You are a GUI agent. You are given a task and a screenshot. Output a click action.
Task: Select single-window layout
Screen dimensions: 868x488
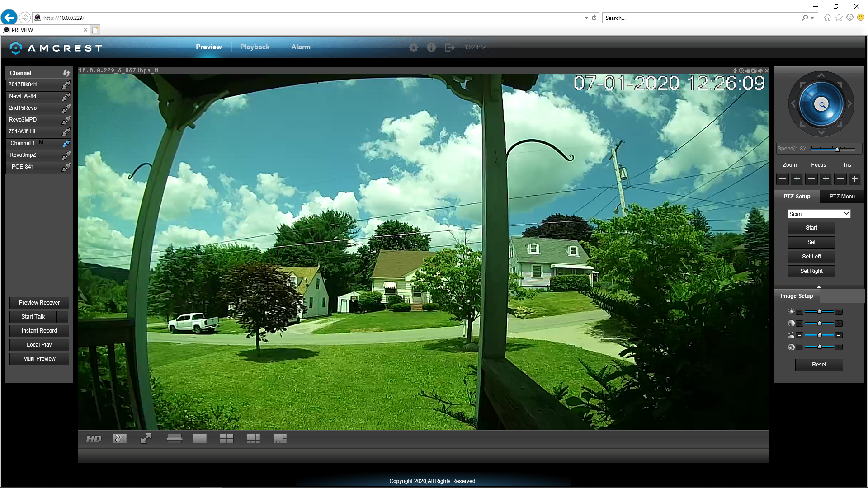coord(200,439)
